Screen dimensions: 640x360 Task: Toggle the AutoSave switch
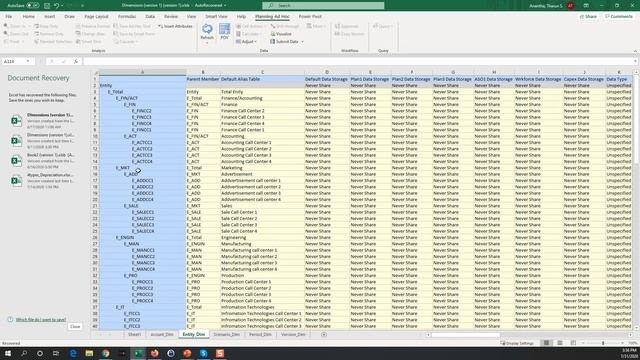[33, 6]
